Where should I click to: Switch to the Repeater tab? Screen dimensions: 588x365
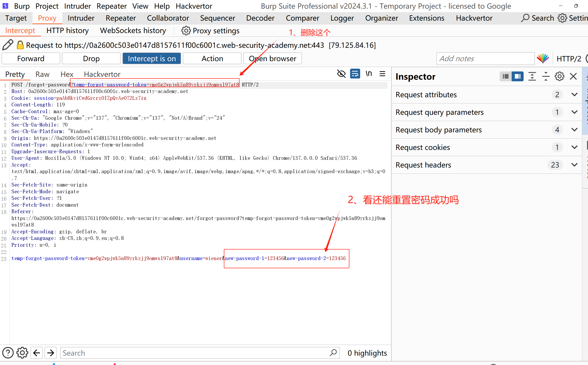coord(121,18)
